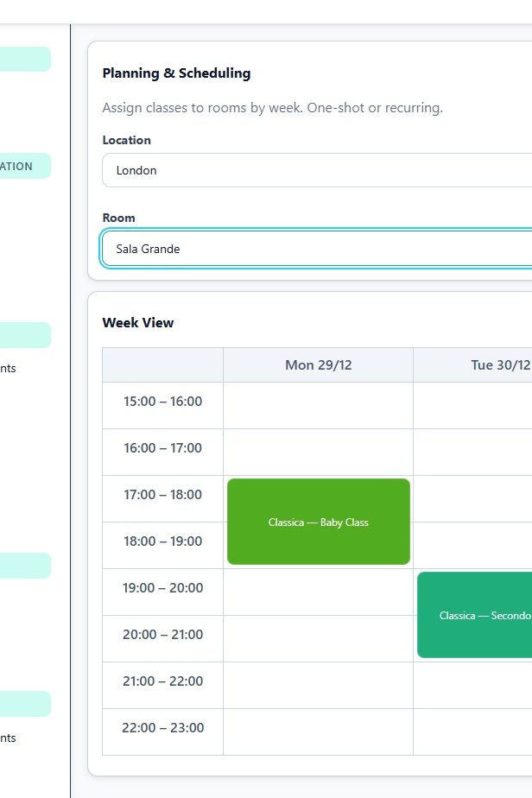Click the empty Monday 21:00 – 22:00 slot
This screenshot has width=532, height=798.
click(318, 685)
